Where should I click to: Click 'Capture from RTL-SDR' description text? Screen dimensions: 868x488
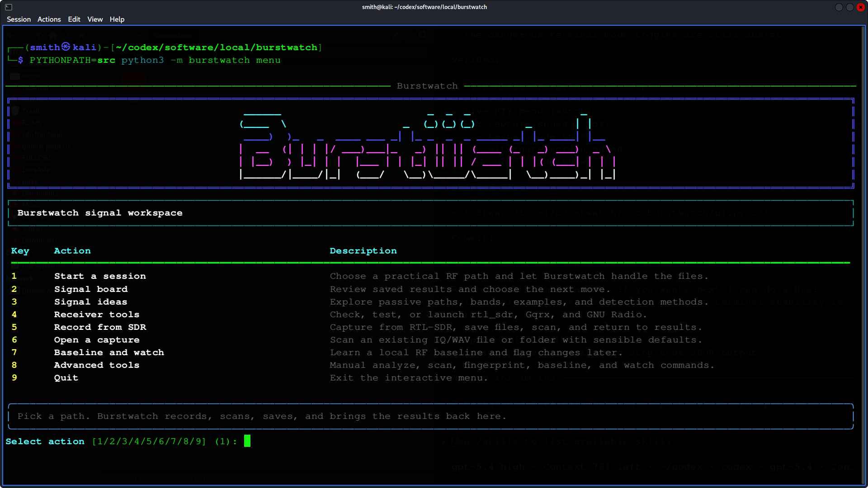pos(516,327)
